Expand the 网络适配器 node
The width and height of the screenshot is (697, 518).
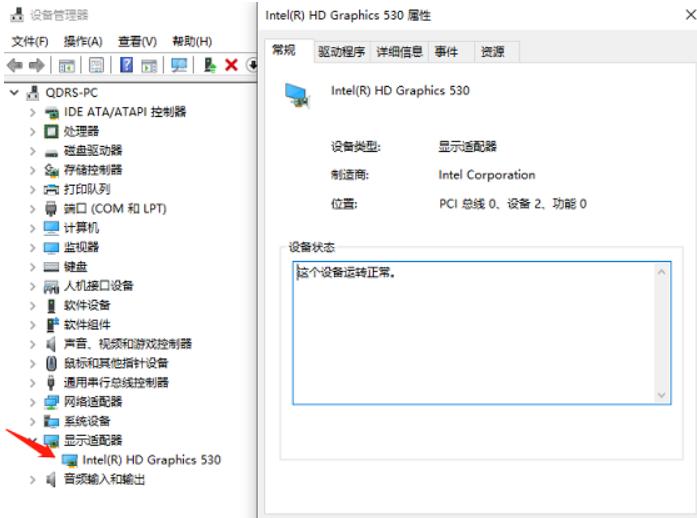[x=32, y=402]
